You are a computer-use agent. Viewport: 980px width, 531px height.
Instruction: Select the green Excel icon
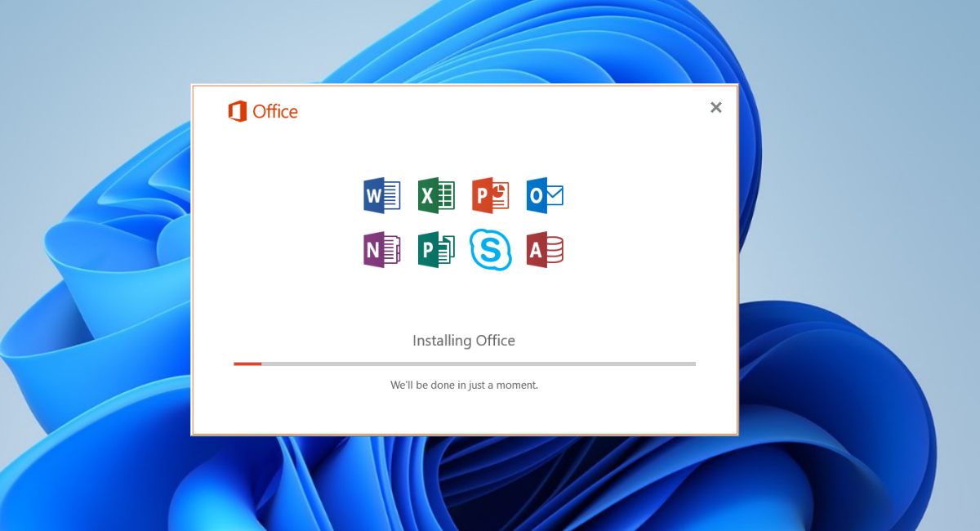coord(436,195)
